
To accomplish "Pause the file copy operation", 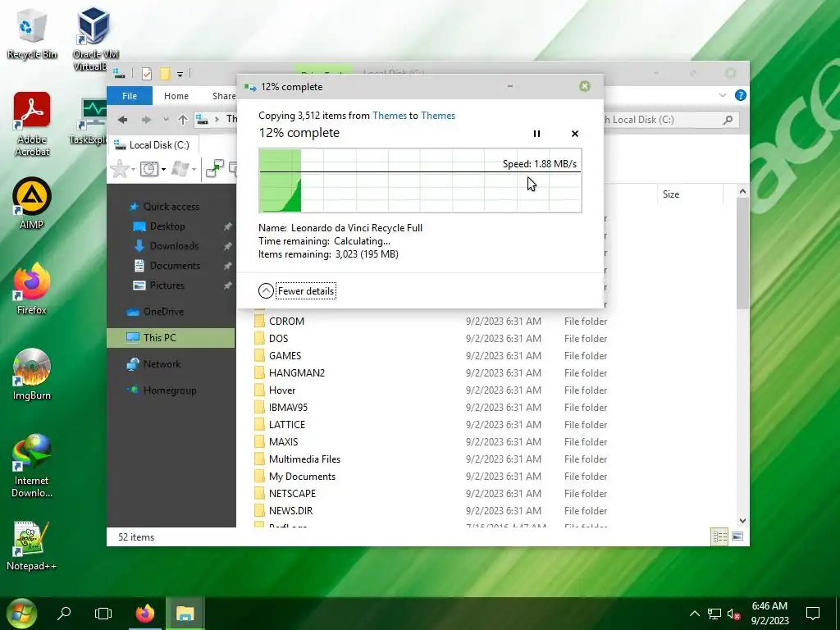I will (536, 134).
